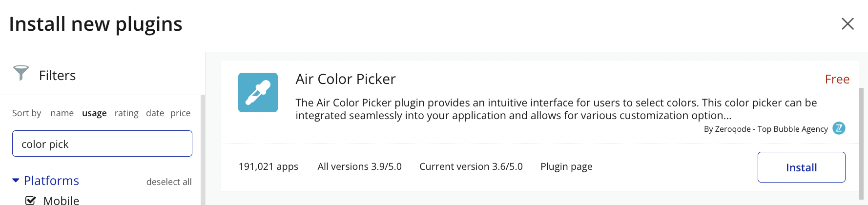Click the Free price label
The height and width of the screenshot is (205, 868).
[x=837, y=79]
